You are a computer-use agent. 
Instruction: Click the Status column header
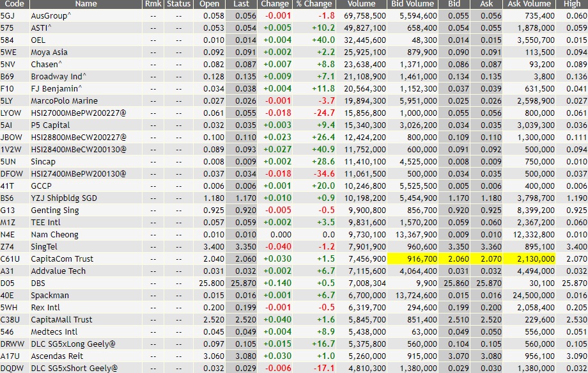(178, 4)
